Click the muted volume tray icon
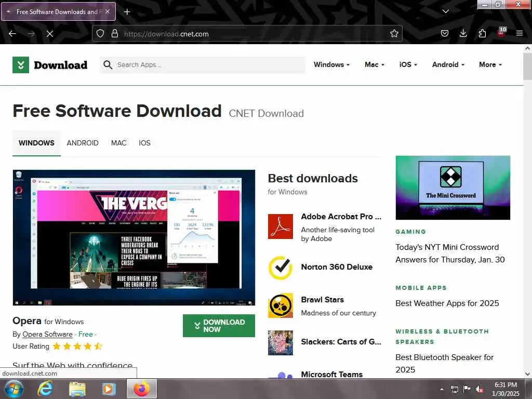The height and width of the screenshot is (399, 532). pos(480,389)
